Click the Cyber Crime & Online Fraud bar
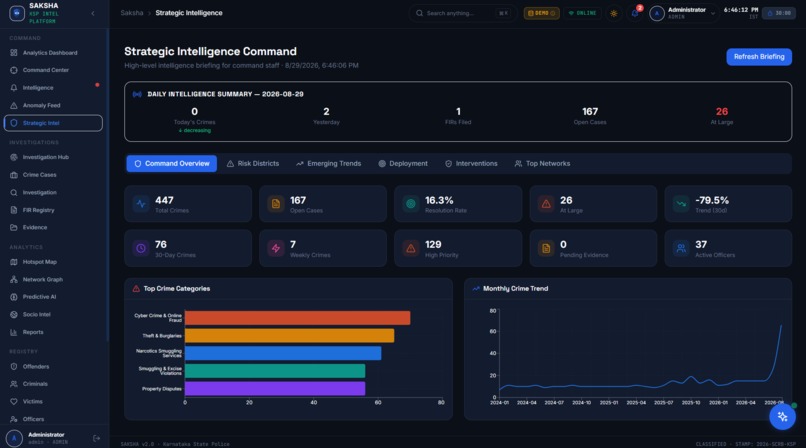 [298, 318]
